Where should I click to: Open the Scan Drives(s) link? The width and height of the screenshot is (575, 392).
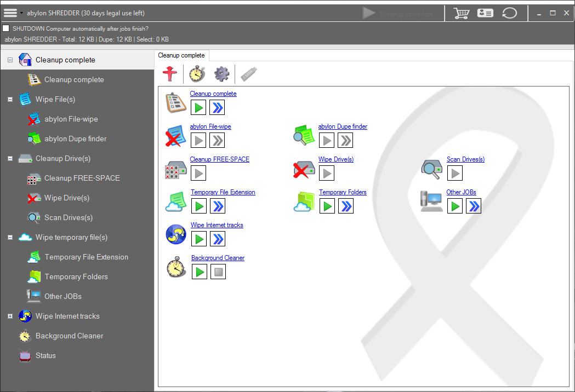tap(465, 159)
